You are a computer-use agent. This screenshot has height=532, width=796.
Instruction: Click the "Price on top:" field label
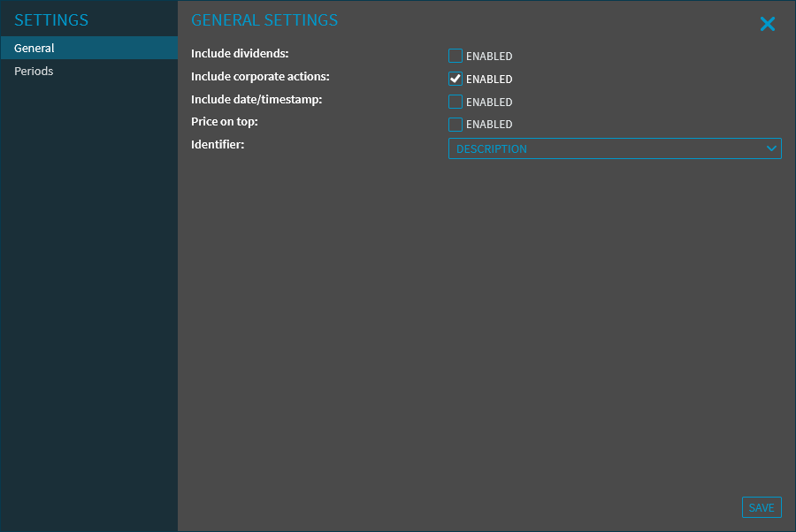[x=225, y=121]
